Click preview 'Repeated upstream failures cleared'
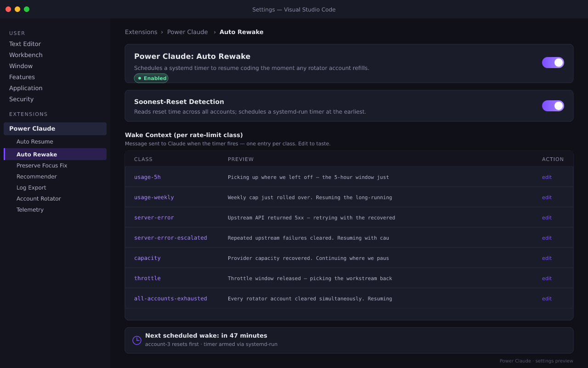588x368 pixels. 308,238
